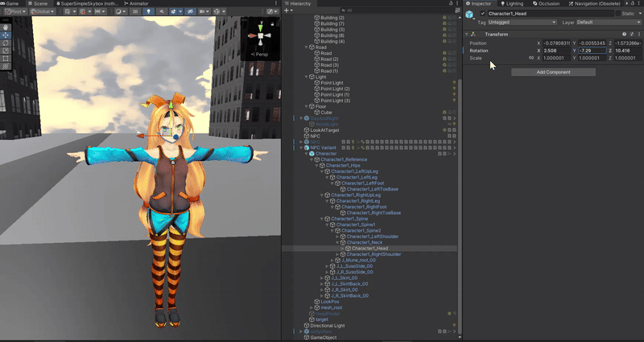The height and width of the screenshot is (342, 644).
Task: Collapse the Light group in Hierarchy
Action: (x=307, y=76)
